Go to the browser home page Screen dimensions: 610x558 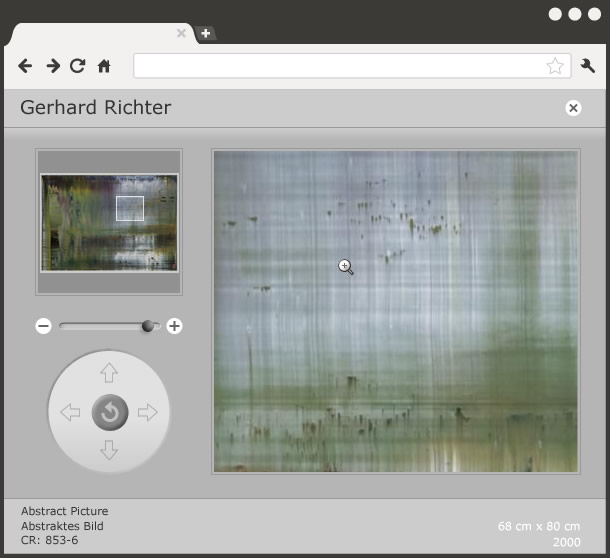pos(104,66)
